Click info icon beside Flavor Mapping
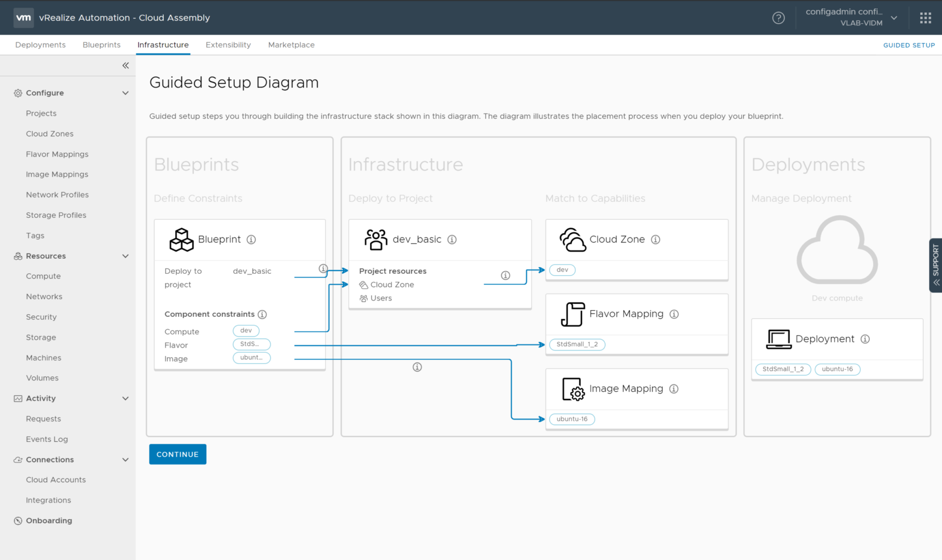The image size is (942, 560). click(674, 314)
